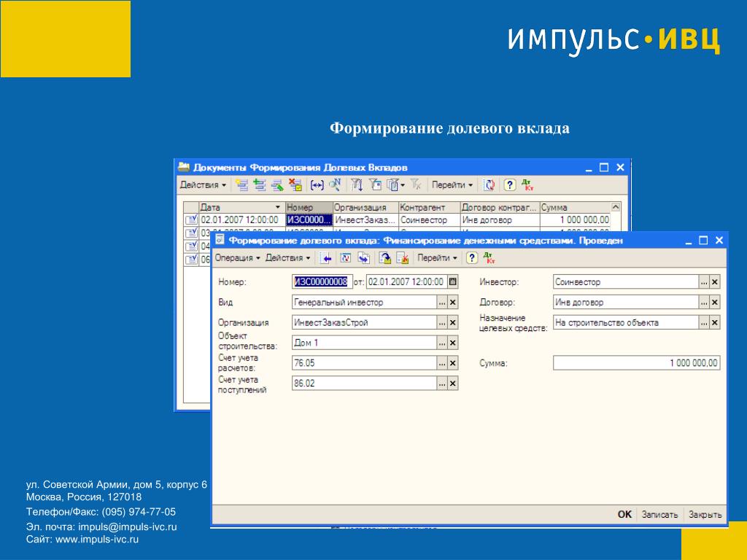Image resolution: width=747 pixels, height=560 pixels.
Task: Open Действия menu in the list window
Action: coord(203,184)
